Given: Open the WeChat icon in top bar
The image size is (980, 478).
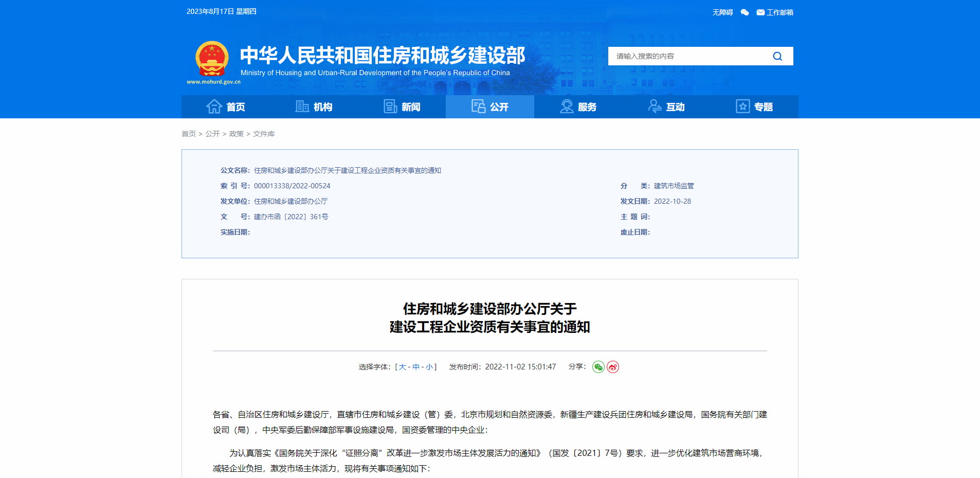Looking at the screenshot, I should 745,12.
